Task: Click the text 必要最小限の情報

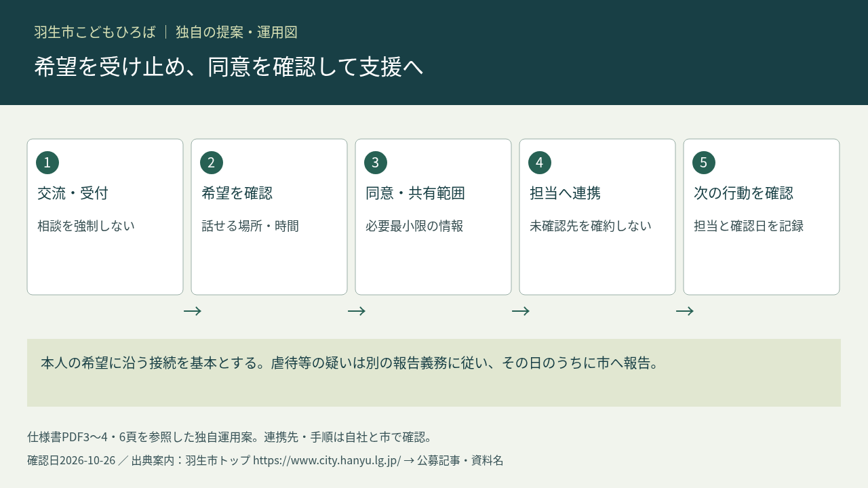Action: point(414,226)
